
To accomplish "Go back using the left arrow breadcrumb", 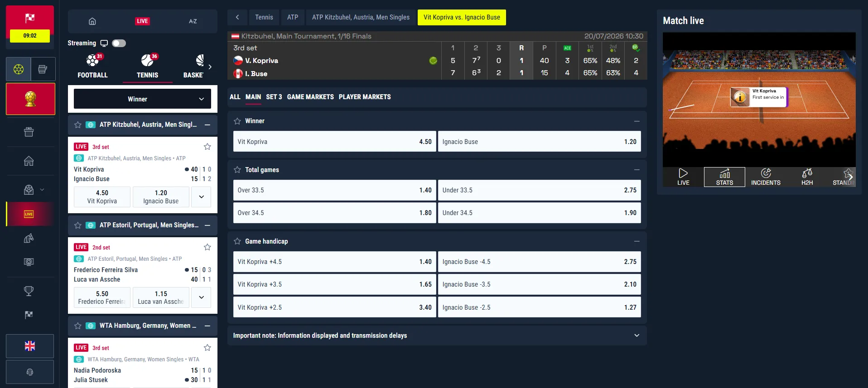I will 237,17.
